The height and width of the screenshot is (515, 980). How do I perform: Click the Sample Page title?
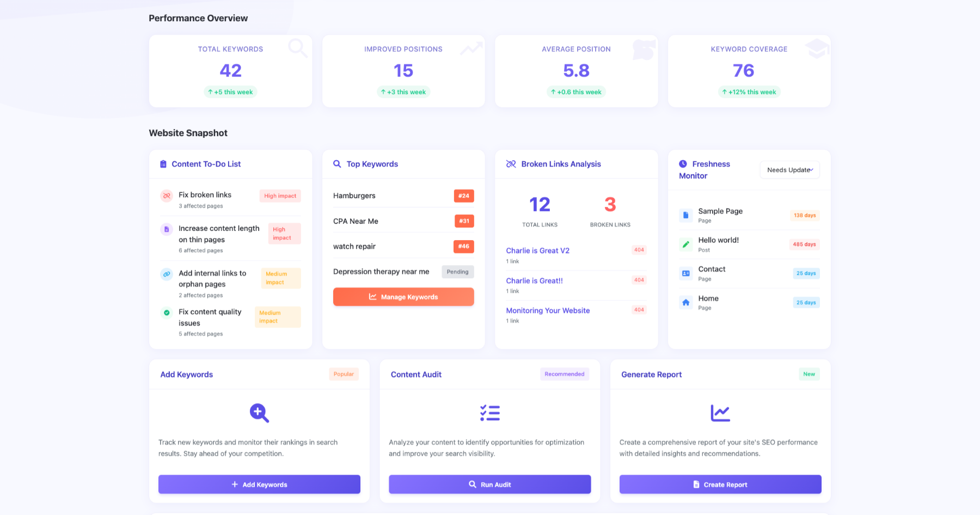[x=720, y=211]
